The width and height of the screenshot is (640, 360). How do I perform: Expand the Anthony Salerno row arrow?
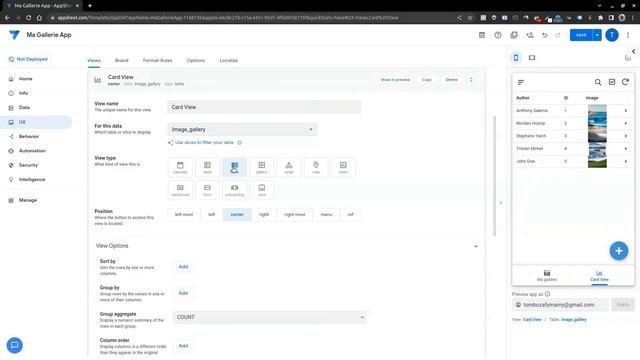625,111
